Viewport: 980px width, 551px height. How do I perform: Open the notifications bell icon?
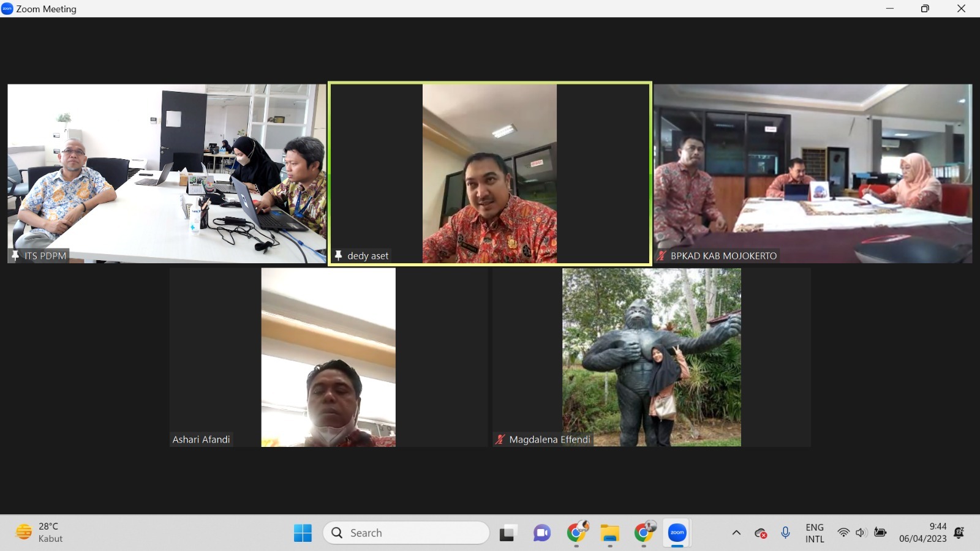tap(959, 533)
